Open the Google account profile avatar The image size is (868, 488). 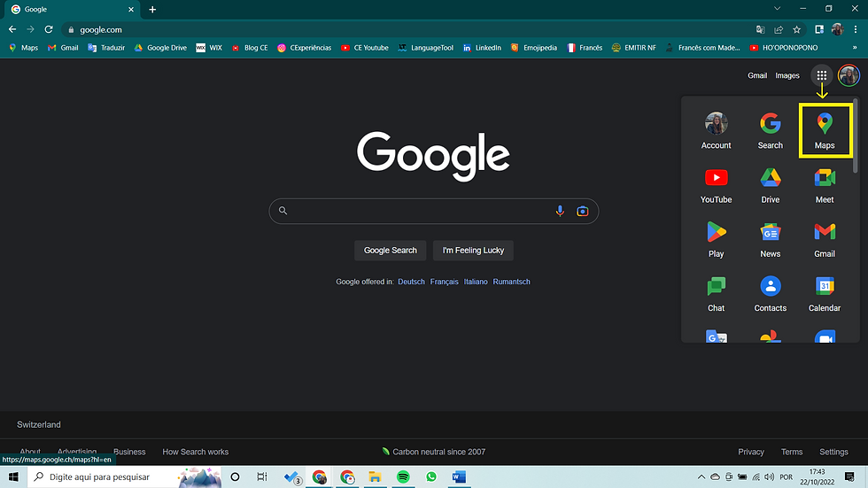click(x=849, y=75)
